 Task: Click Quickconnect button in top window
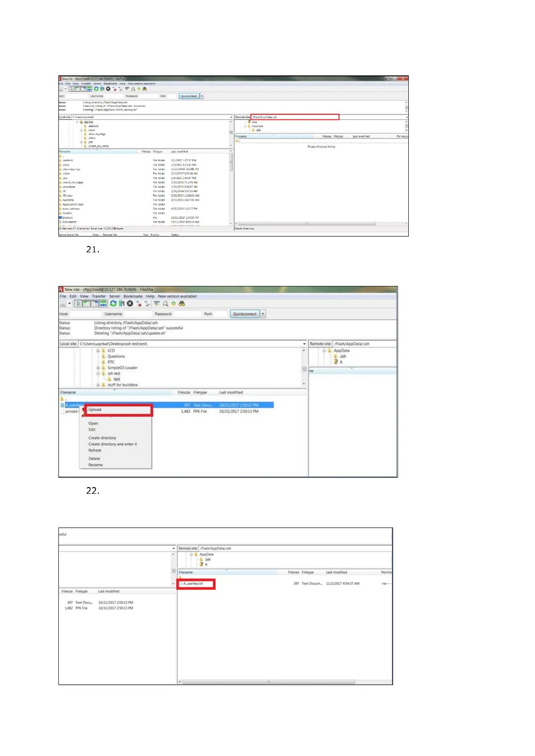coord(189,96)
